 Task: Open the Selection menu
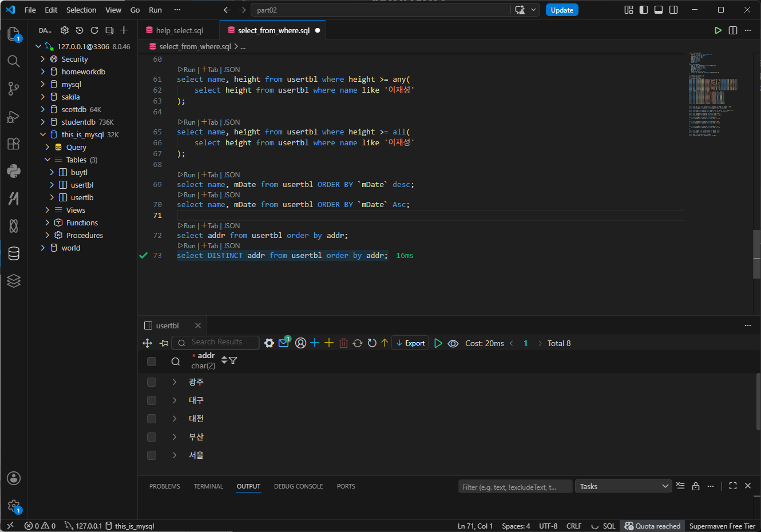pyautogui.click(x=81, y=10)
